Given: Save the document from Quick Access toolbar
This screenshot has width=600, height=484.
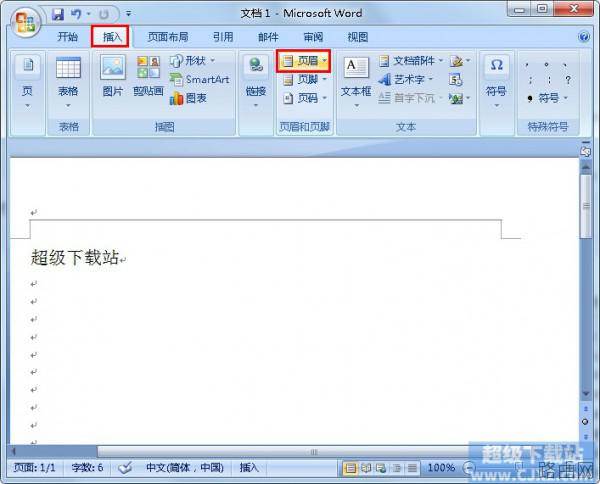Looking at the screenshot, I should coord(58,15).
